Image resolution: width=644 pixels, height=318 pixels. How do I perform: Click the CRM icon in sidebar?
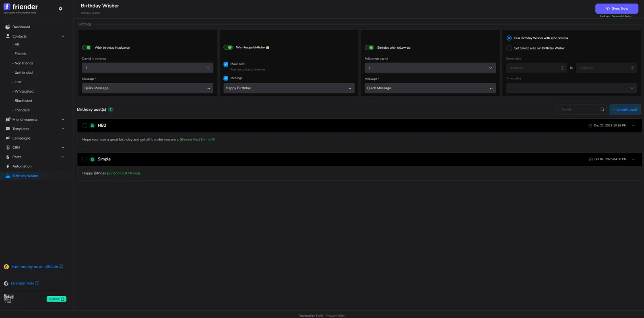coord(8,148)
